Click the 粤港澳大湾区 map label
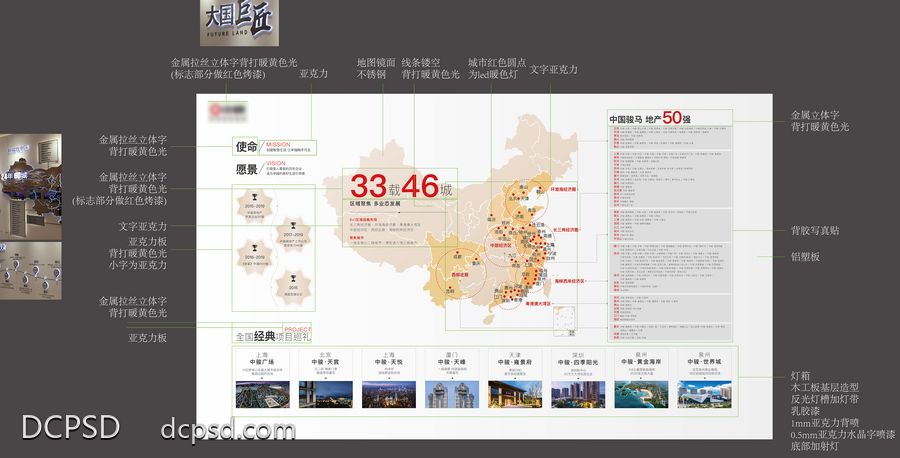This screenshot has width=900, height=458. pos(538,303)
